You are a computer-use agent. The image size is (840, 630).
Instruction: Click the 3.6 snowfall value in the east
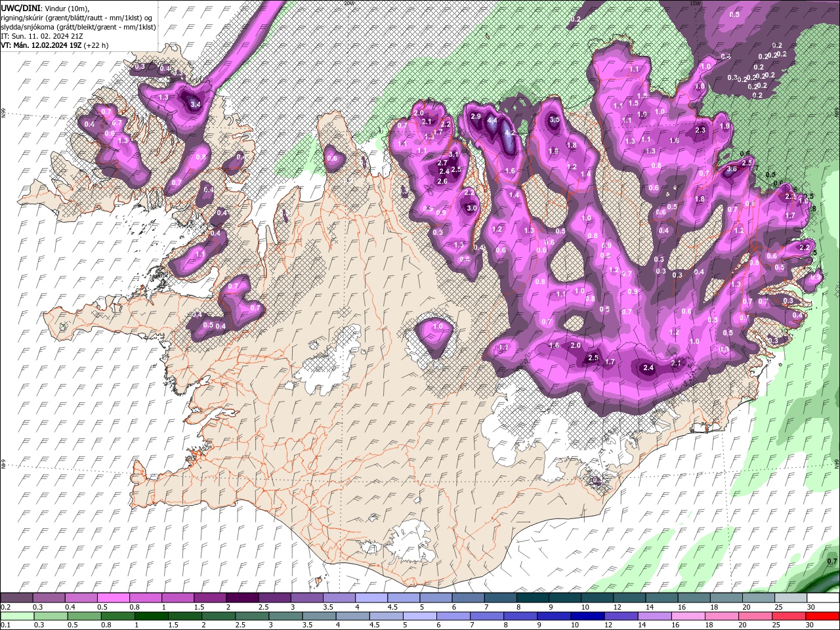pyautogui.click(x=732, y=169)
